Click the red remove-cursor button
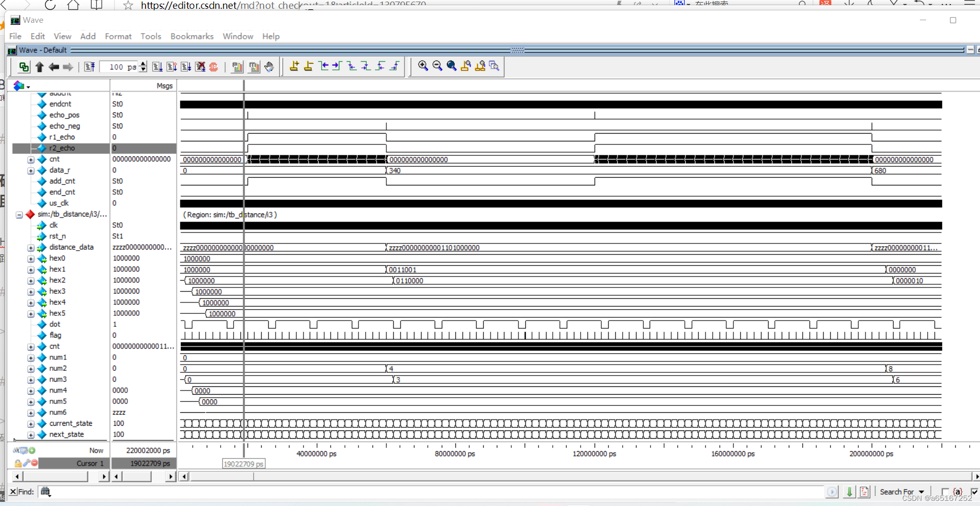Viewport: 980px width, 506px height. coord(34,463)
